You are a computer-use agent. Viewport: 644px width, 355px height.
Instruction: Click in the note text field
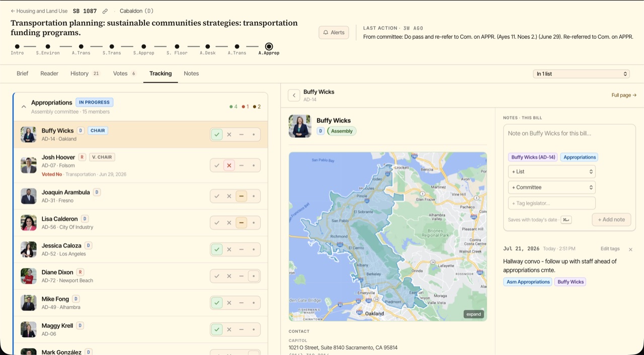click(569, 137)
